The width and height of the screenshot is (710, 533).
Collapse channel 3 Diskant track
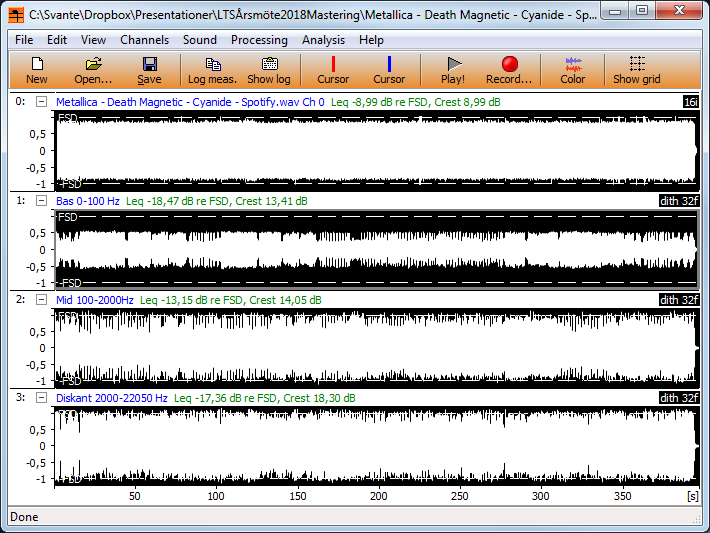tap(41, 398)
